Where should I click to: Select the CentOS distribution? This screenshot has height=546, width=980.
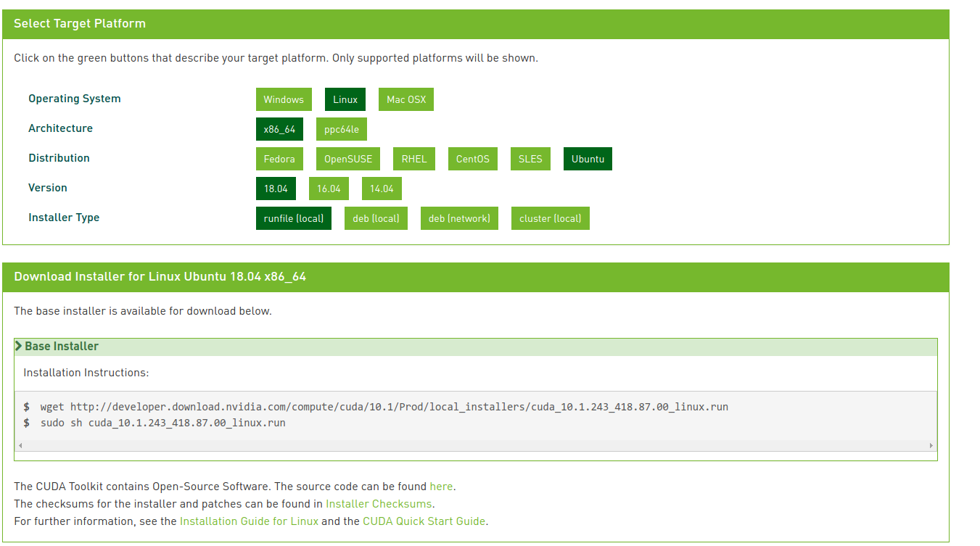473,159
